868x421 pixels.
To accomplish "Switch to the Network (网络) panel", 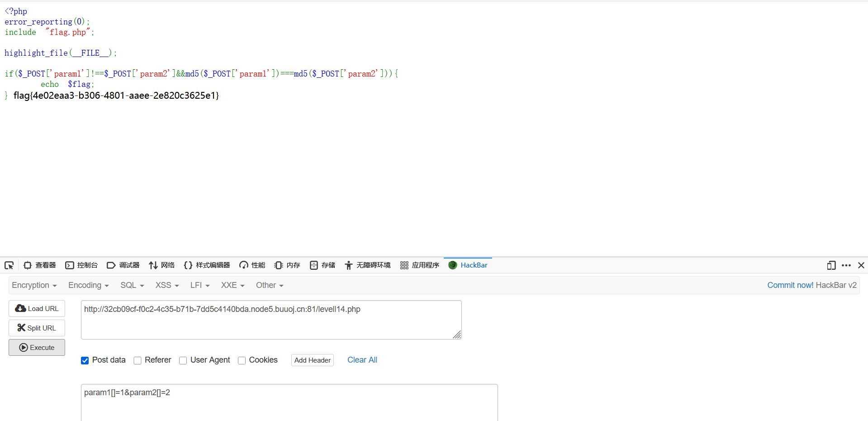I will coord(162,265).
